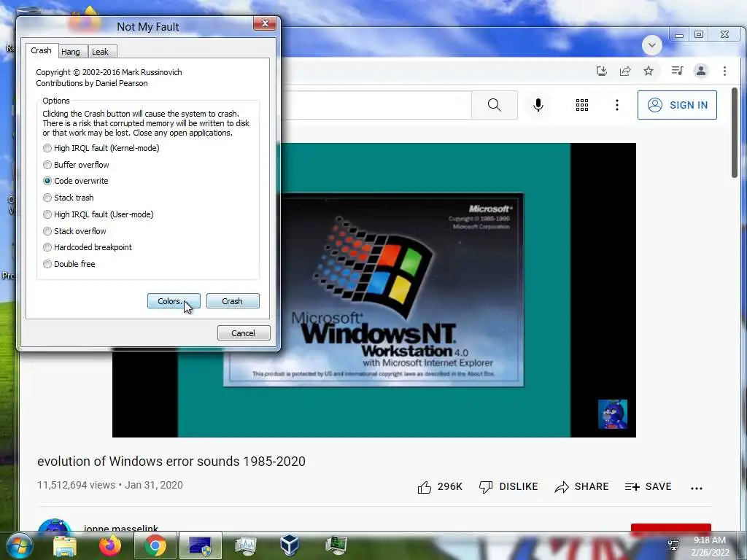Click the video title text
747x560 pixels.
click(x=171, y=462)
